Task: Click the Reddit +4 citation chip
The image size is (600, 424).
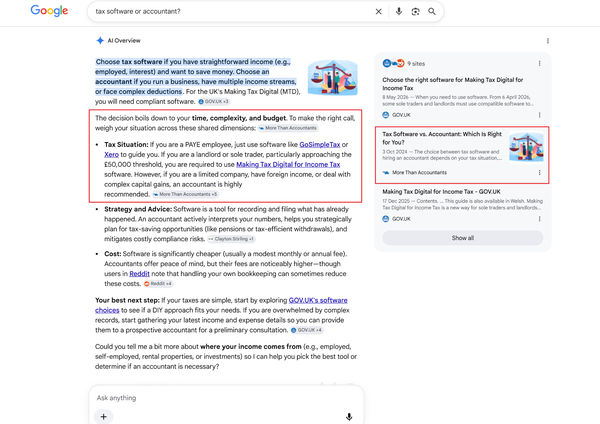Action: point(158,284)
